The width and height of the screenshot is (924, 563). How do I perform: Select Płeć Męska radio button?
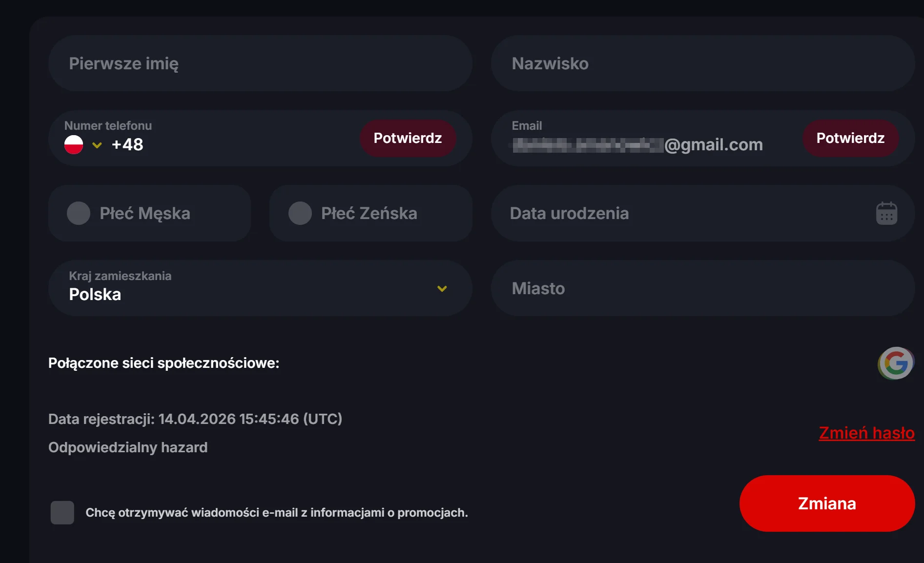click(x=79, y=213)
